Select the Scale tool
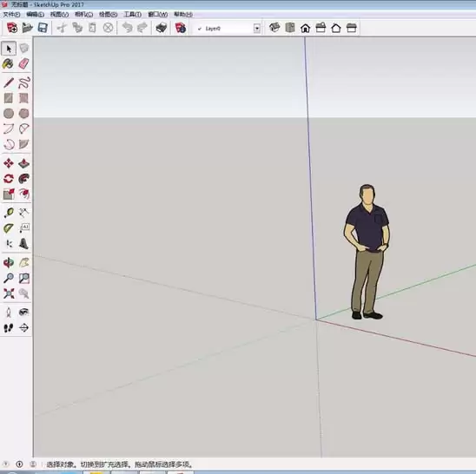The width and height of the screenshot is (476, 474). pos(9,194)
